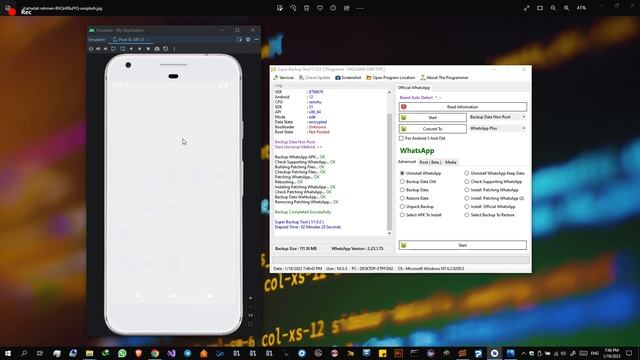640x360 pixels.
Task: Open Google Chrome from the taskbar
Action: click(x=155, y=353)
